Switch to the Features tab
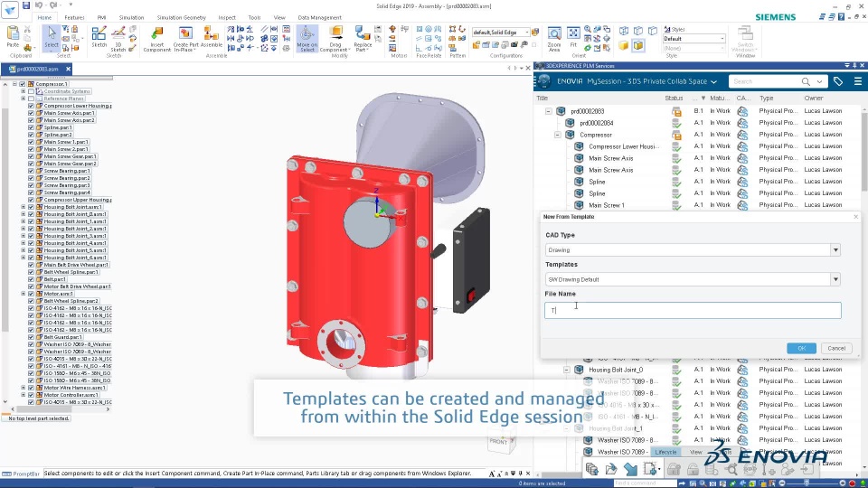The height and width of the screenshot is (488, 868). click(74, 18)
